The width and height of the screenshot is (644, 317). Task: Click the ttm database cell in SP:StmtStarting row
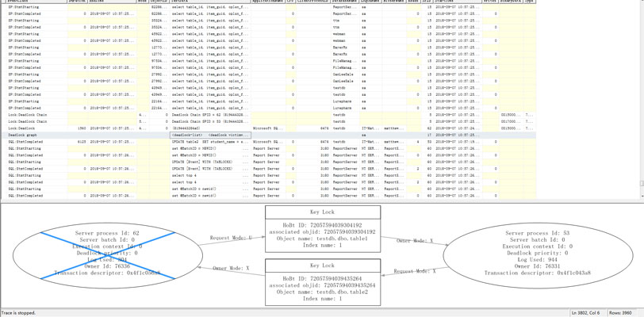[x=346, y=20]
